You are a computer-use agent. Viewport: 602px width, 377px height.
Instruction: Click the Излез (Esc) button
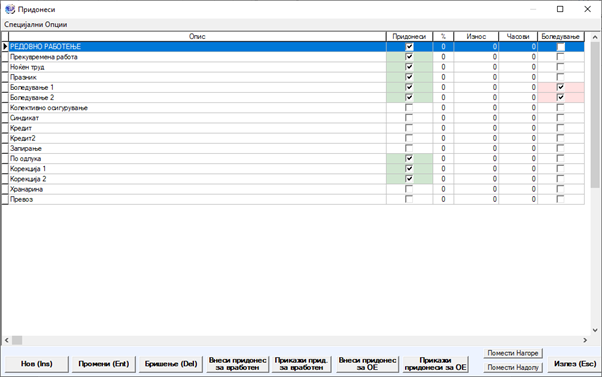[575, 364]
